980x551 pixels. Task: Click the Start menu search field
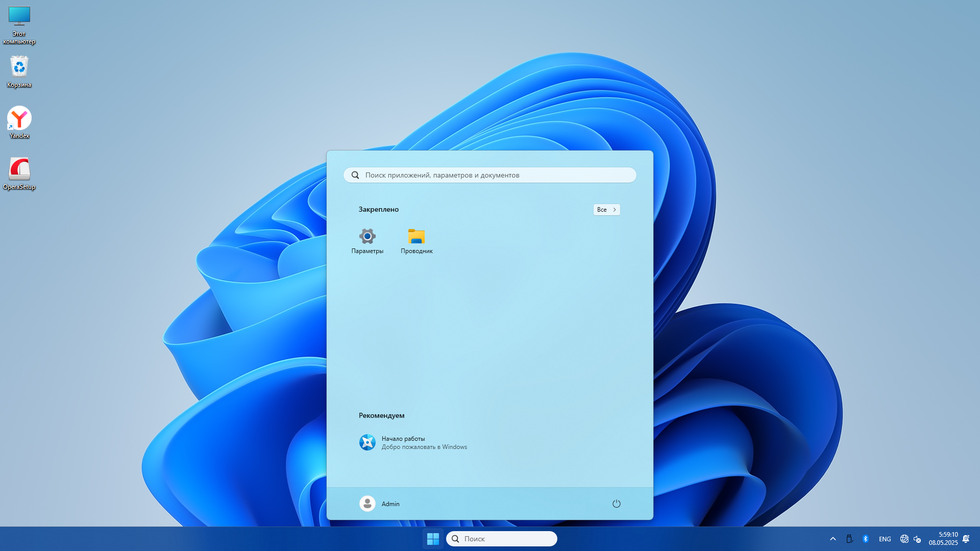pyautogui.click(x=490, y=175)
